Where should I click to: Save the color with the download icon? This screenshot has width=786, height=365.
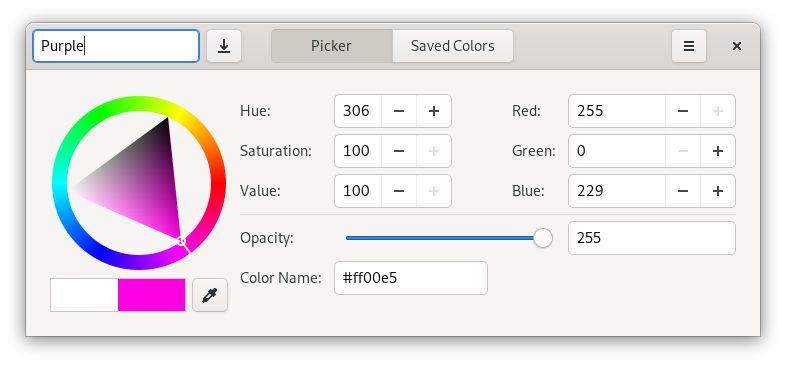click(224, 46)
